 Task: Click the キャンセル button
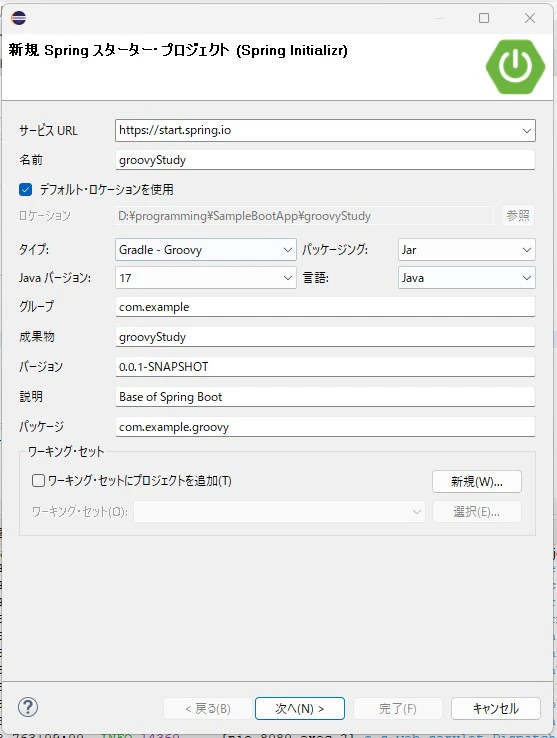click(495, 708)
